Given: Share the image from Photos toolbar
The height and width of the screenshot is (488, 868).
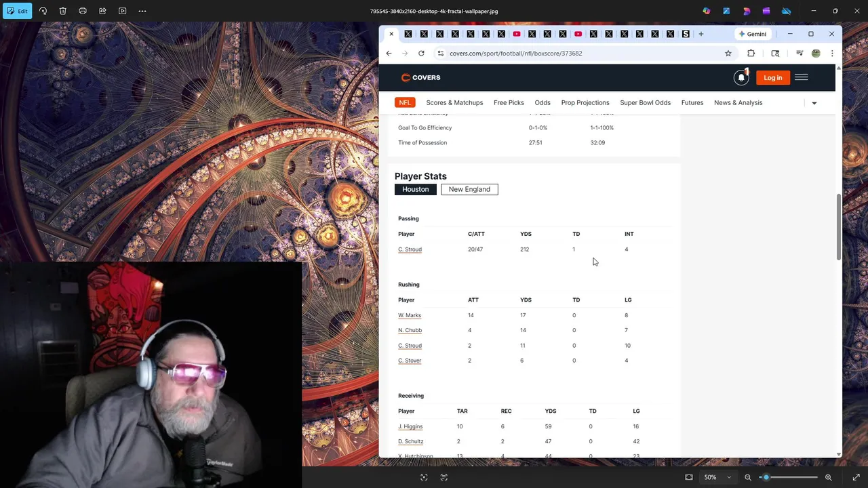Looking at the screenshot, I should (x=102, y=11).
